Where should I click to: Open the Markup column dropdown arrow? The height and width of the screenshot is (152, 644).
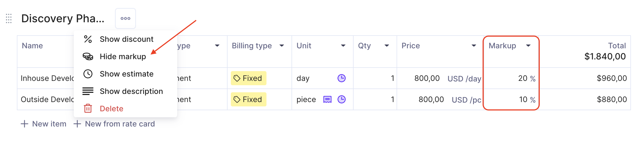pyautogui.click(x=528, y=46)
